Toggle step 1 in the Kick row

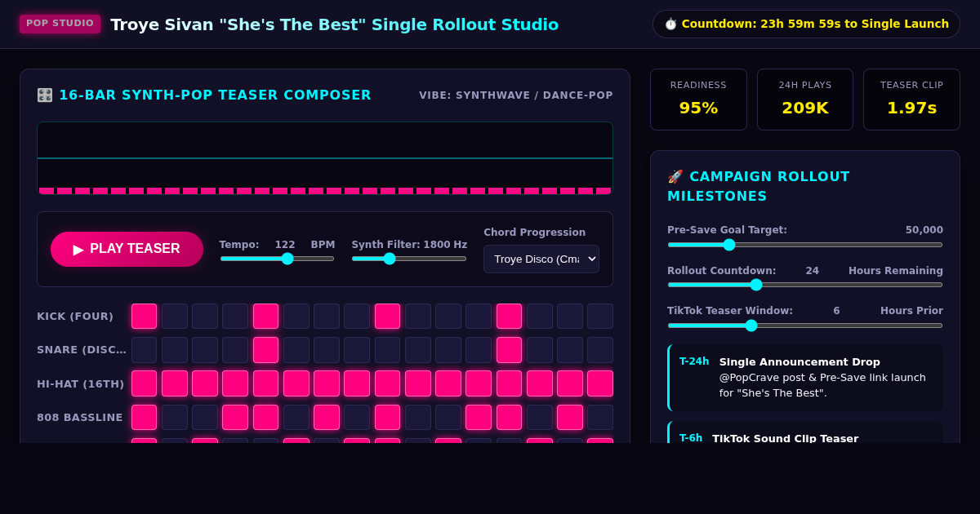(144, 317)
